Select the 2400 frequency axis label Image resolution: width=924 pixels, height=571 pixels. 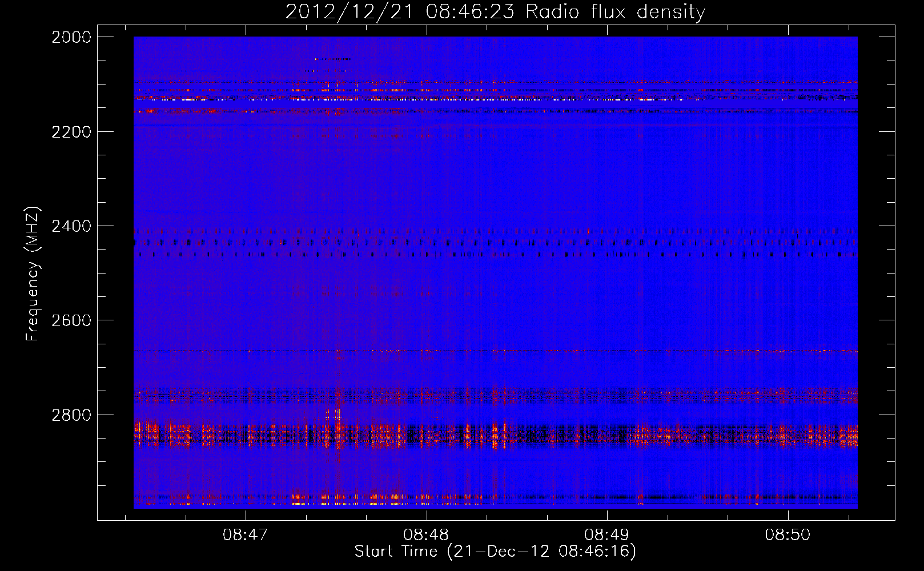(x=71, y=226)
